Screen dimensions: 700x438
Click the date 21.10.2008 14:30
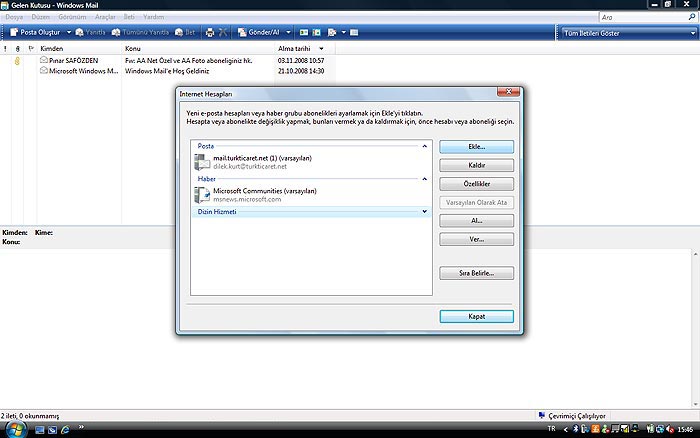(301, 71)
